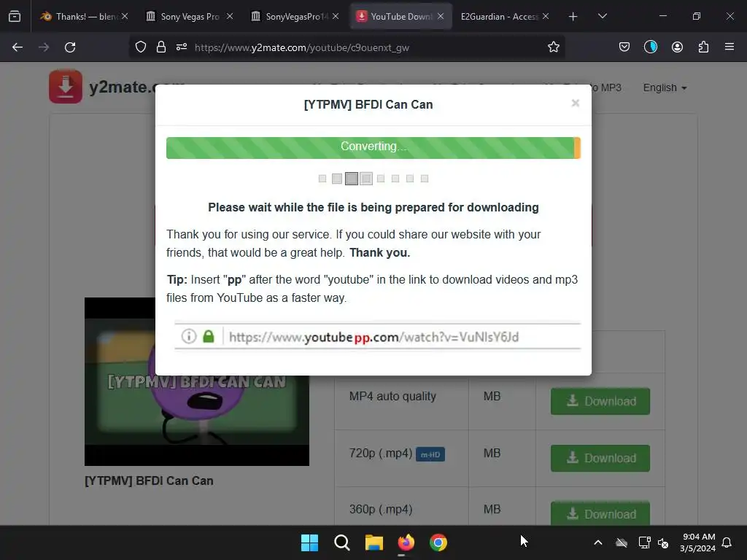Image resolution: width=747 pixels, height=560 pixels.
Task: Click the cloud sync icon in the system tray
Action: point(622,542)
